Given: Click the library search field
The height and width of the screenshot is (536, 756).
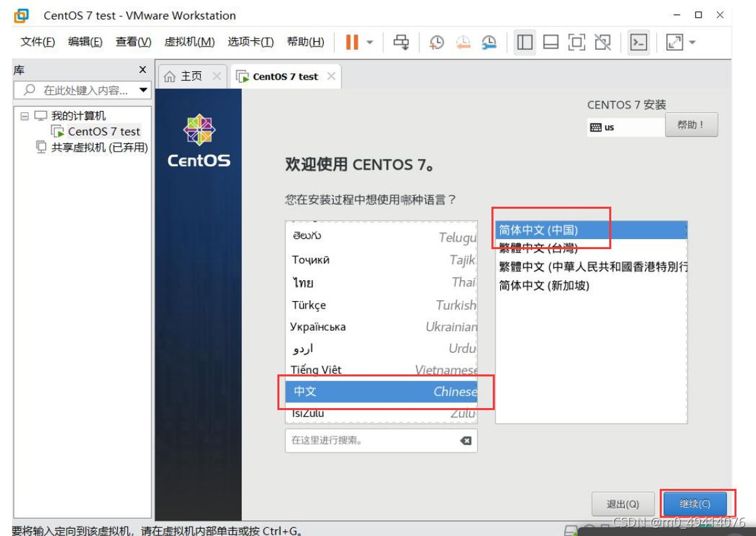Looking at the screenshot, I should coord(82,90).
